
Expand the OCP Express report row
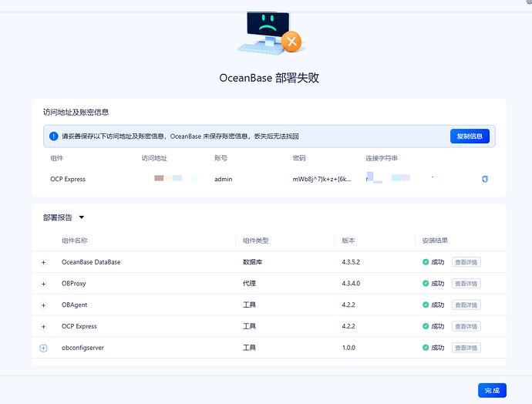pyautogui.click(x=43, y=327)
